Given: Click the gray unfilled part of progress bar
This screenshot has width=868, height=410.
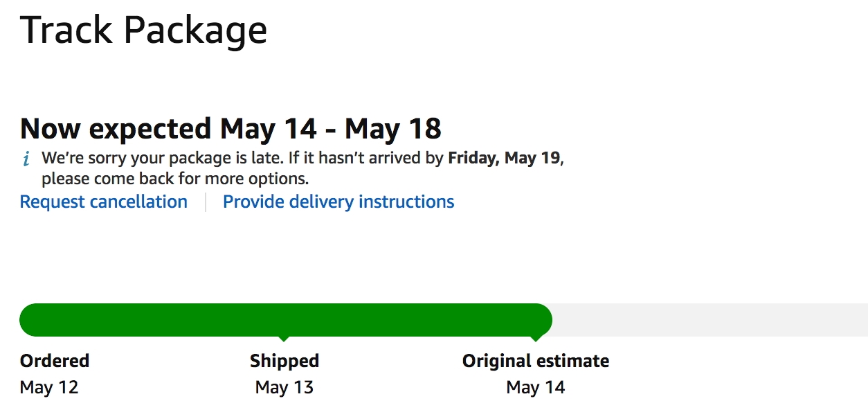Looking at the screenshot, I should tap(710, 320).
